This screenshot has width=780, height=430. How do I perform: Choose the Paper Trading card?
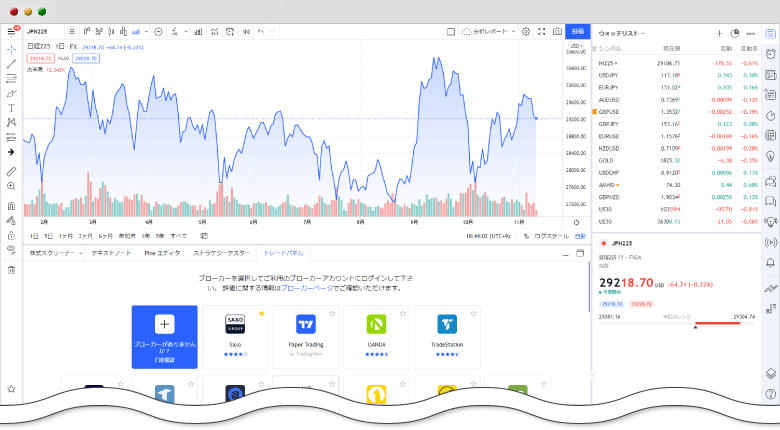[x=306, y=337]
